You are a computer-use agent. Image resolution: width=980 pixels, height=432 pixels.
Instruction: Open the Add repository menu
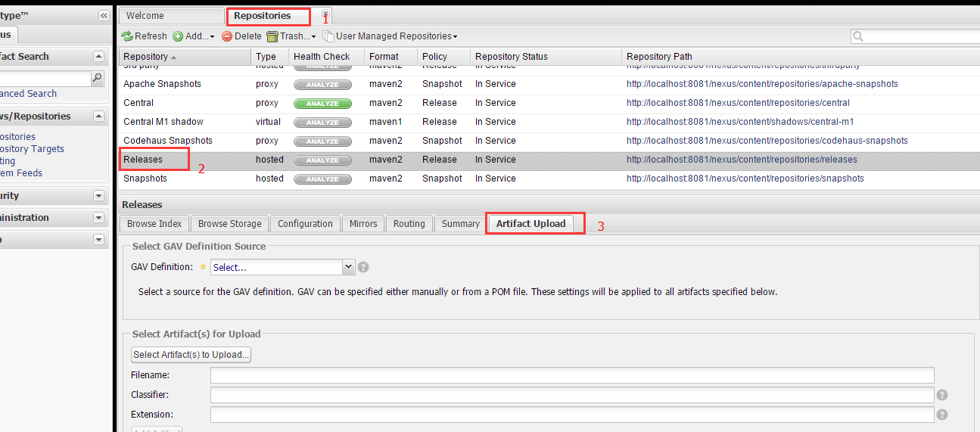tap(194, 36)
